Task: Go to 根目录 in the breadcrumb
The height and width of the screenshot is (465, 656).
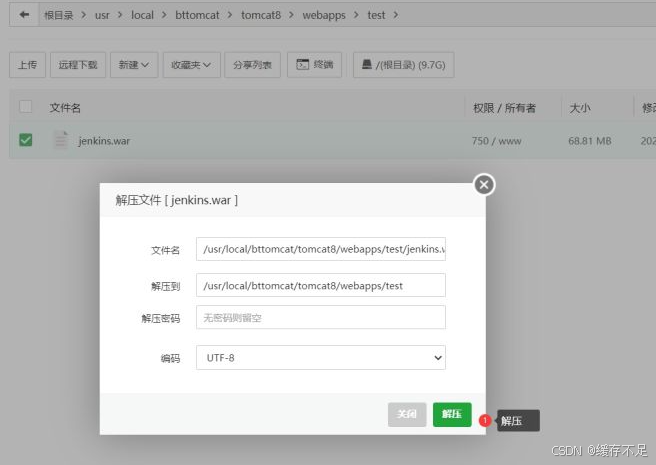Action: tap(59, 15)
